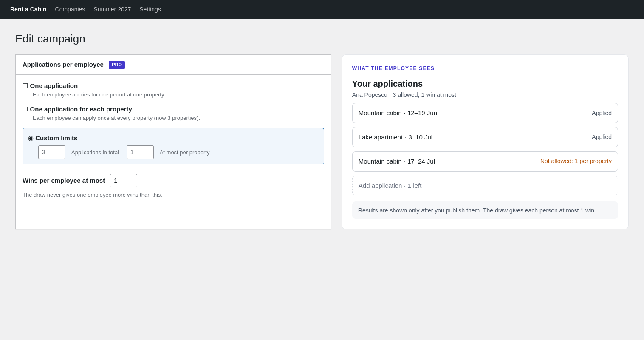Image resolution: width=644 pixels, height=340 pixels.
Task: Click the Edit campaign heading
Action: [50, 39]
